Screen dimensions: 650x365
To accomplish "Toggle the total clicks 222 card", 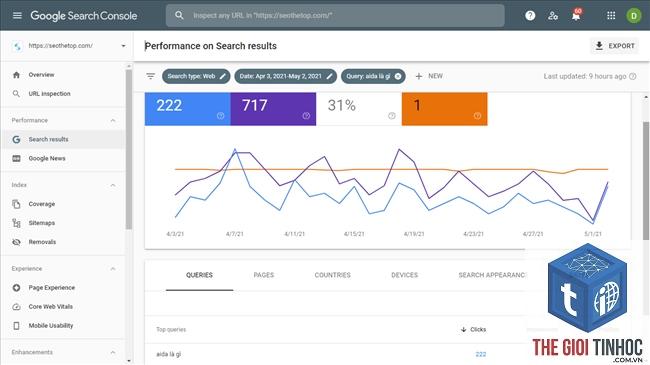I will (187, 109).
